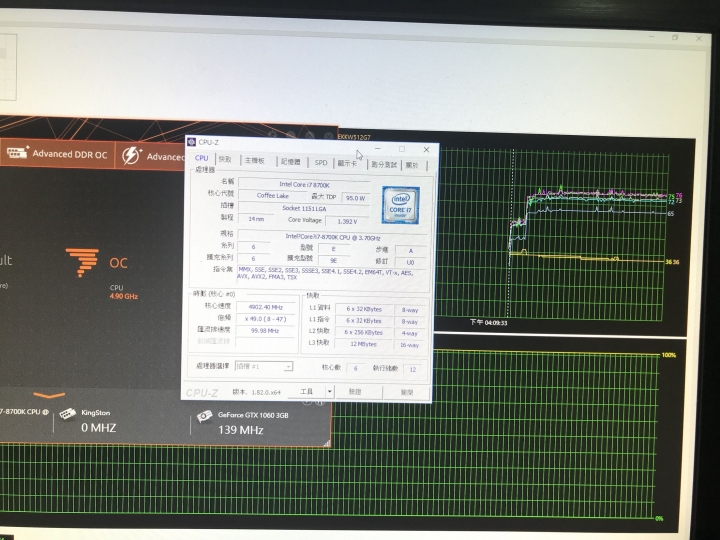The width and height of the screenshot is (720, 540).
Task: Click the '139 MHz' GeForce clock reading
Action: pos(241,430)
